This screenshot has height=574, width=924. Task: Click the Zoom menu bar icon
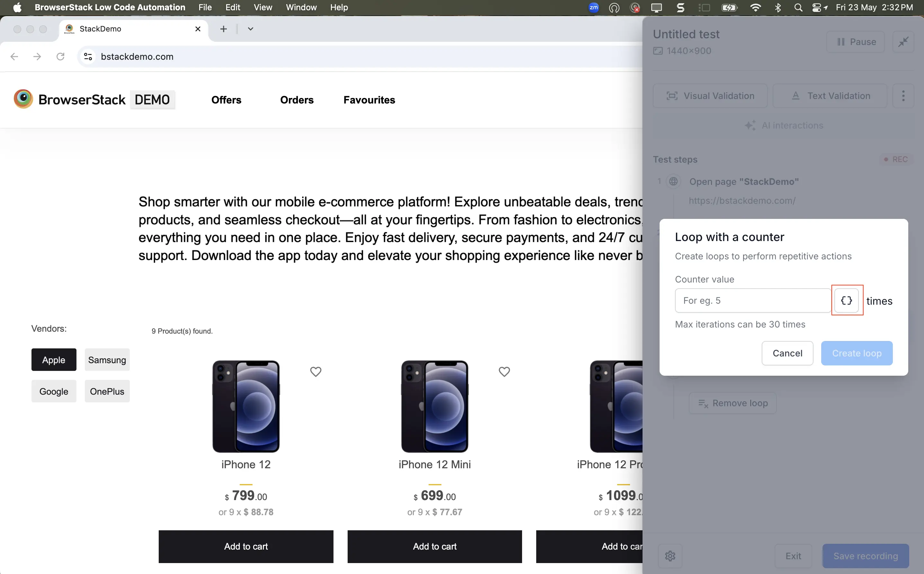pyautogui.click(x=593, y=7)
